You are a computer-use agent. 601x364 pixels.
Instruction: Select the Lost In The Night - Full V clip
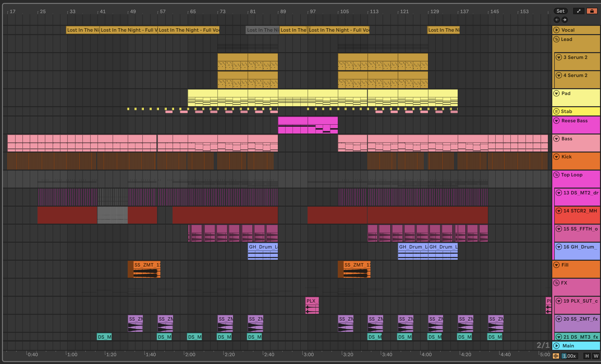[x=128, y=30]
